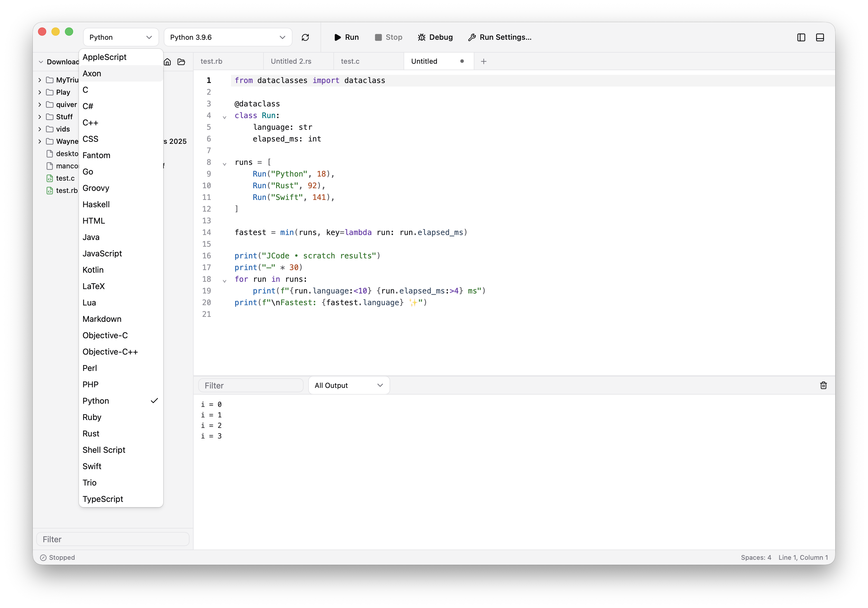Start the Debug session
The height and width of the screenshot is (608, 868).
tap(435, 37)
